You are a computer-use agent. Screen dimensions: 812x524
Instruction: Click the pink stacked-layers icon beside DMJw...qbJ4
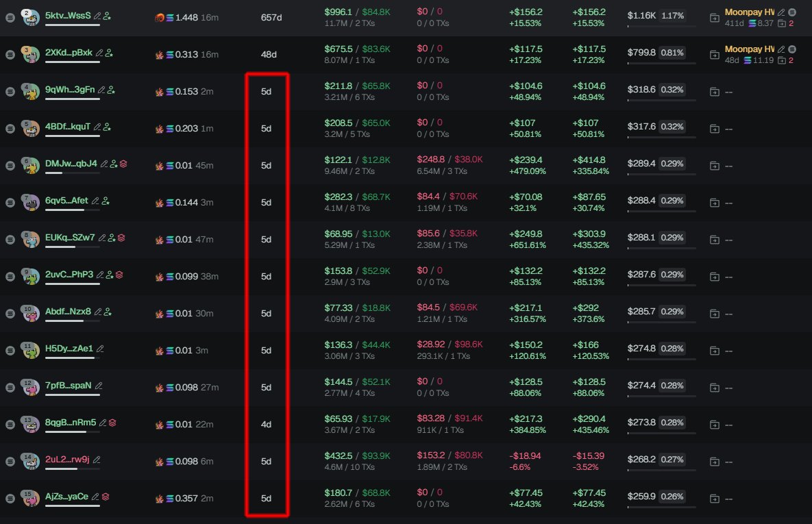point(123,164)
